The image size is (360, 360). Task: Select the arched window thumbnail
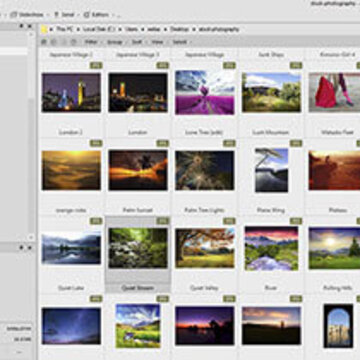pyautogui.click(x=338, y=326)
